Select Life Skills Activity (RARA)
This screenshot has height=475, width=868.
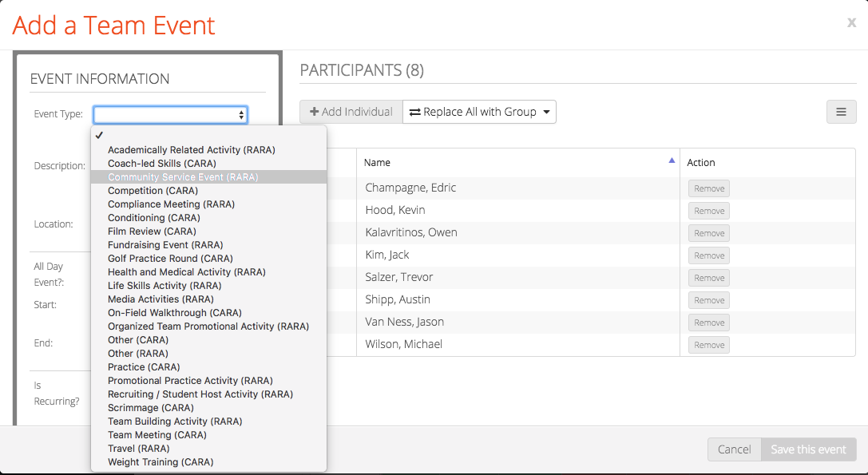(208, 286)
